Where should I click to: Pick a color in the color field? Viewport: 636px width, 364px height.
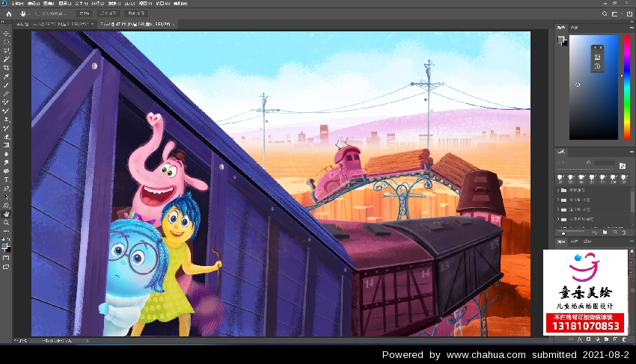(x=593, y=87)
